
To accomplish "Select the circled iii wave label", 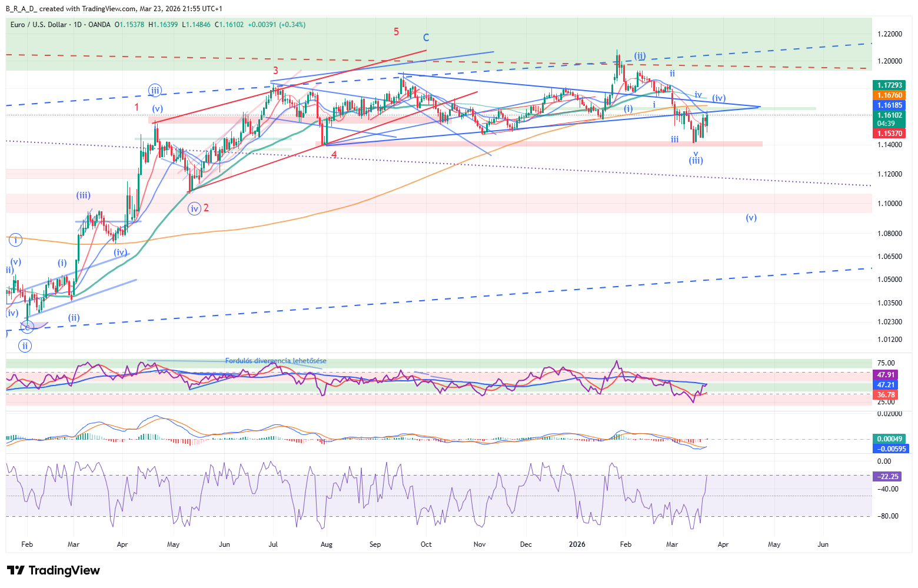I will tap(155, 91).
